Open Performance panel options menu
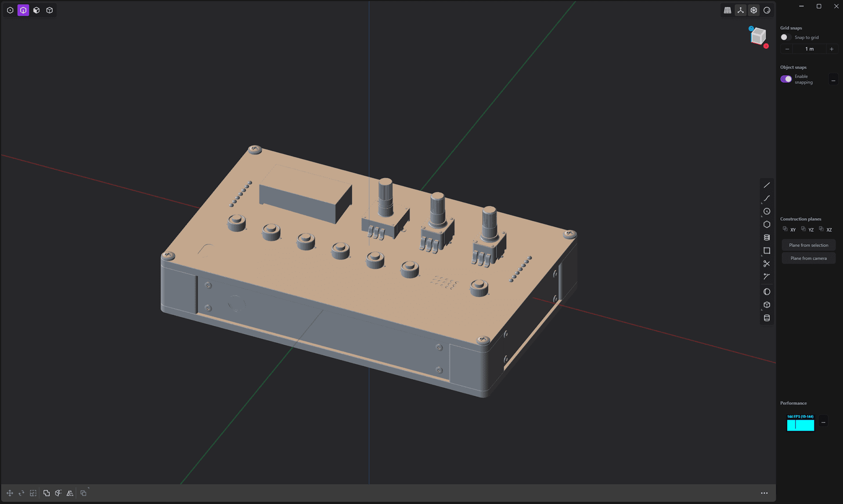This screenshot has width=843, height=504. [823, 422]
